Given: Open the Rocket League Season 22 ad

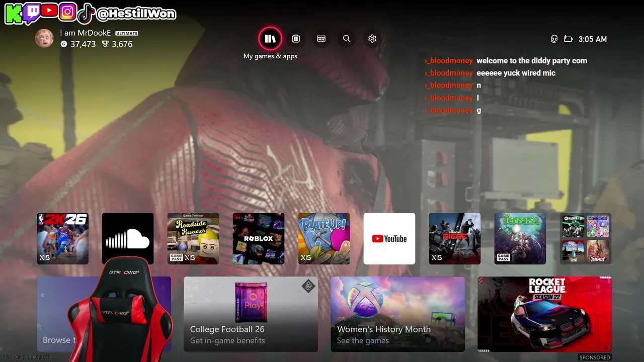Looking at the screenshot, I should [x=544, y=314].
